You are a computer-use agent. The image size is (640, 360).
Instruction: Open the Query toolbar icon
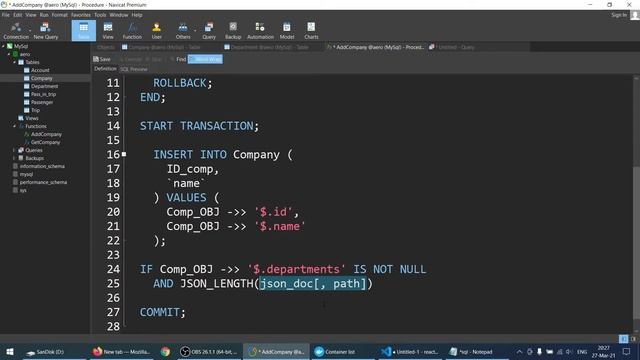[x=209, y=31]
